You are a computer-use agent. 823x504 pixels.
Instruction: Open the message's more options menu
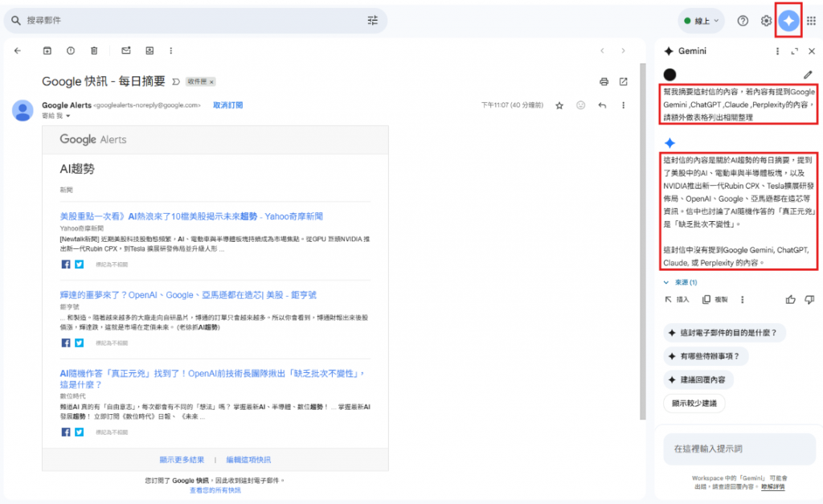pyautogui.click(x=624, y=105)
